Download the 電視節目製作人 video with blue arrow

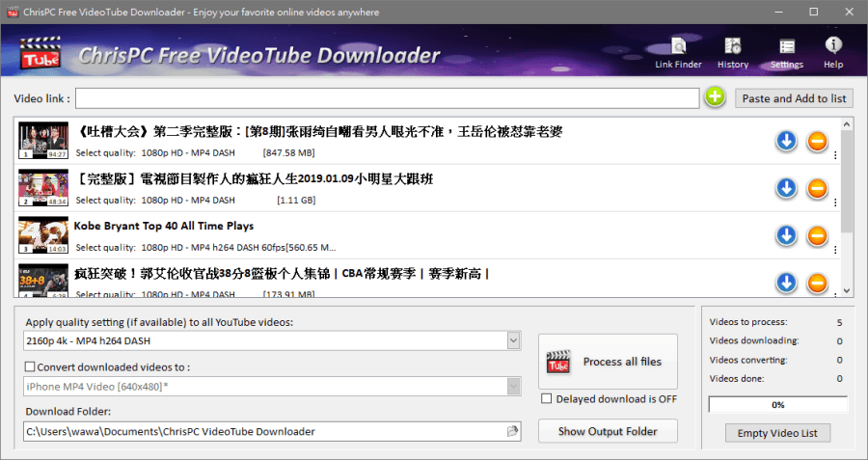[x=786, y=188]
